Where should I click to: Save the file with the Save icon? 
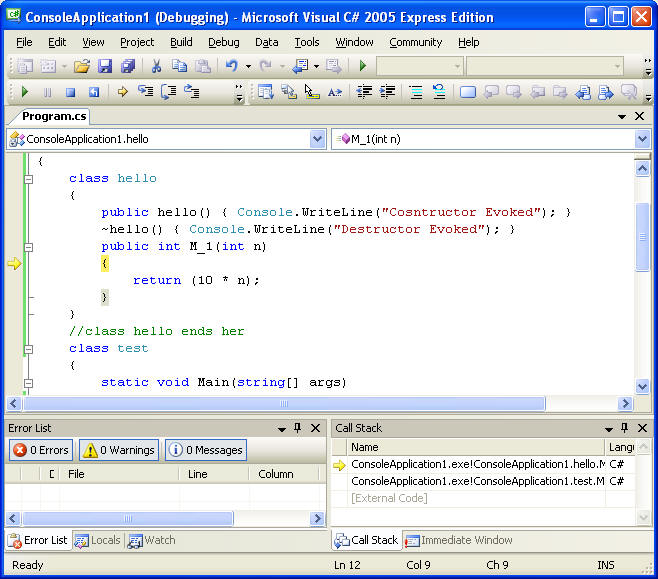(x=105, y=66)
